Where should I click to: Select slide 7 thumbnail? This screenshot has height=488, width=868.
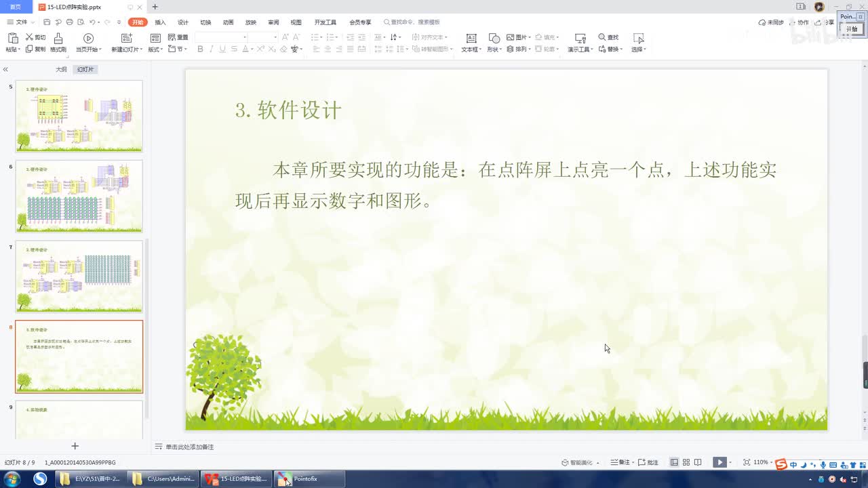click(79, 277)
